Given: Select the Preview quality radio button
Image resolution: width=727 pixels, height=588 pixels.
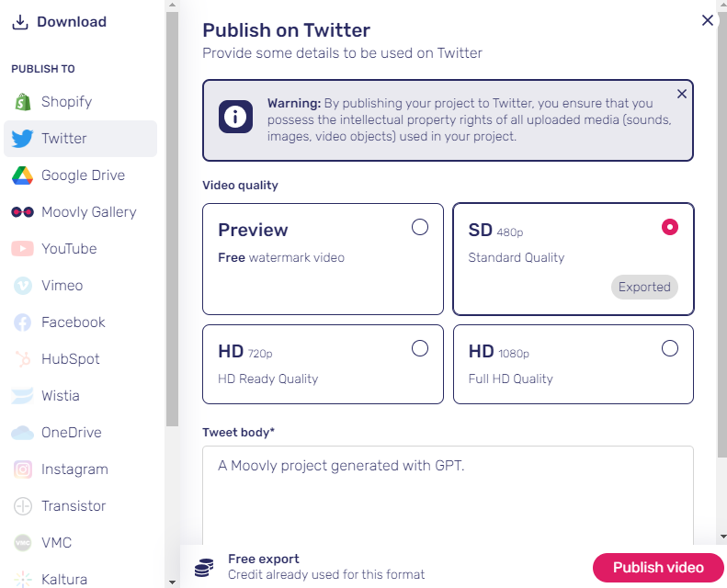Looking at the screenshot, I should 420,227.
